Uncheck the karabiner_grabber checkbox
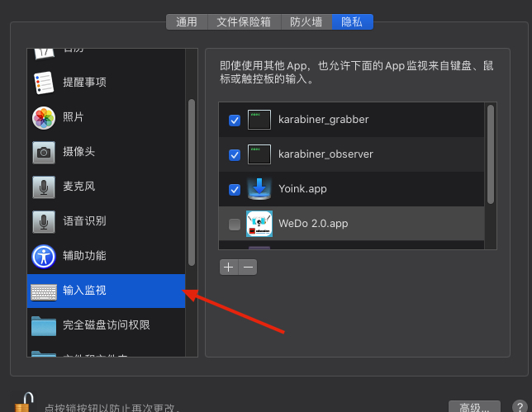Image resolution: width=532 pixels, height=412 pixels. point(235,121)
